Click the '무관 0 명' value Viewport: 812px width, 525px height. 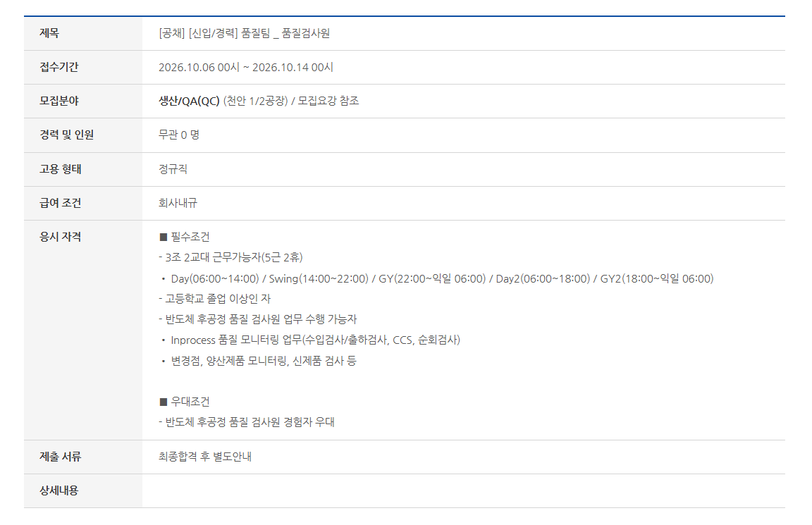178,135
